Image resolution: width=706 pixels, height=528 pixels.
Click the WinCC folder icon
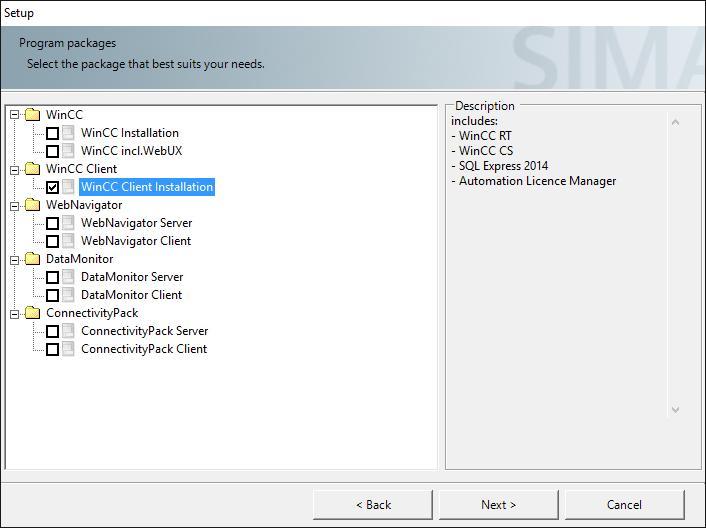[32, 115]
